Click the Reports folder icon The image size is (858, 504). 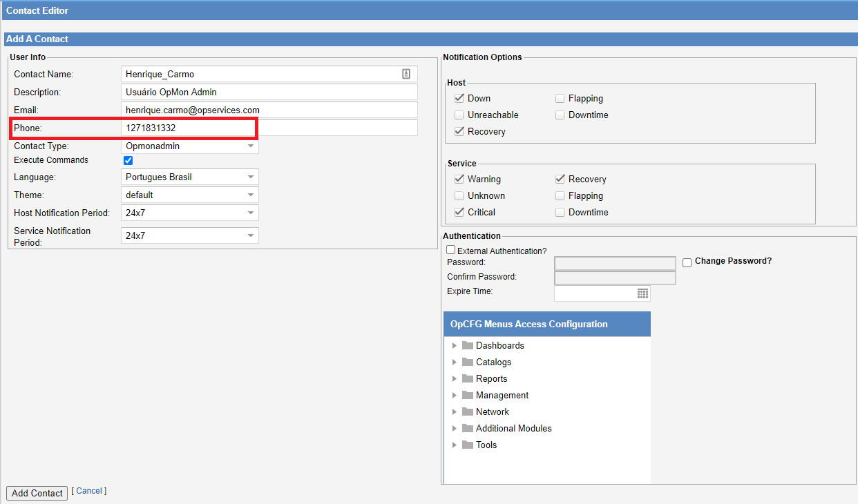(468, 378)
